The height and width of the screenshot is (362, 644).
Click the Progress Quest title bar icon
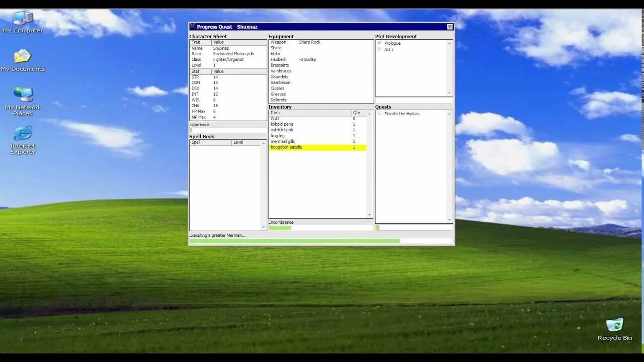(193, 27)
